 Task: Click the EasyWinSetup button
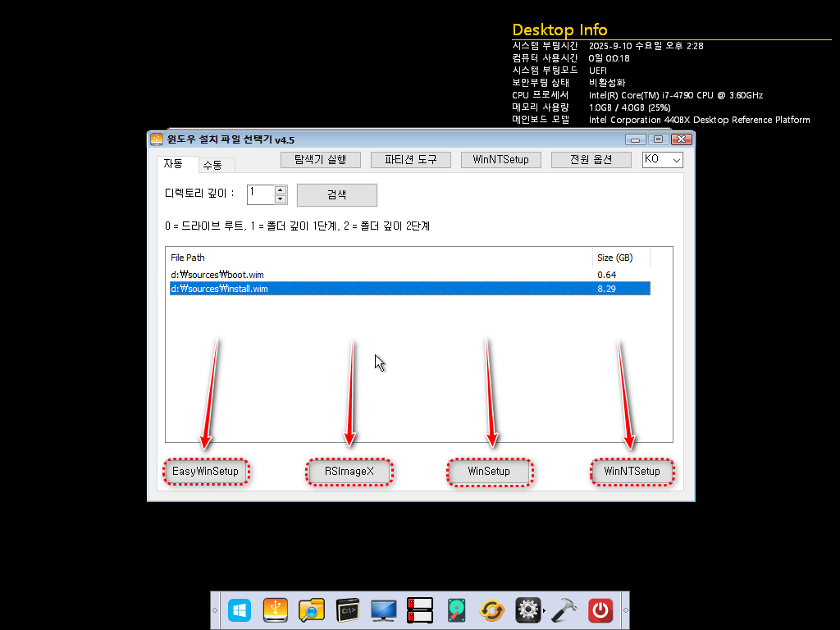tap(206, 472)
